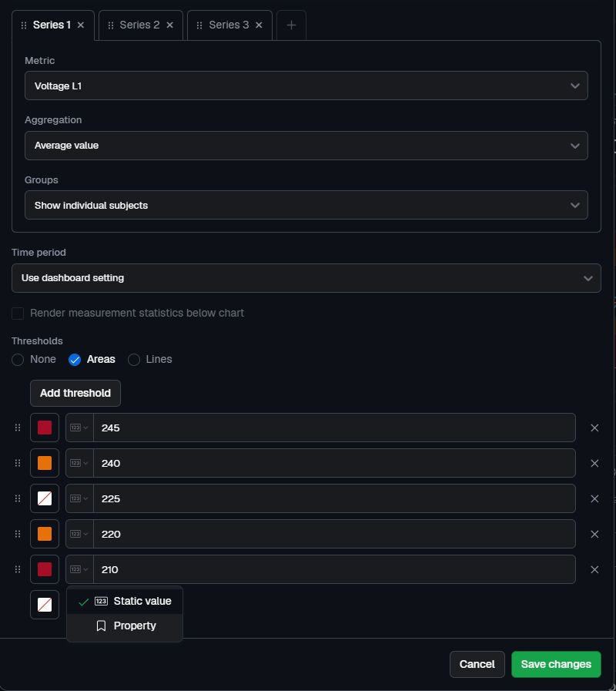Switch to the Series 2 tab

click(139, 25)
